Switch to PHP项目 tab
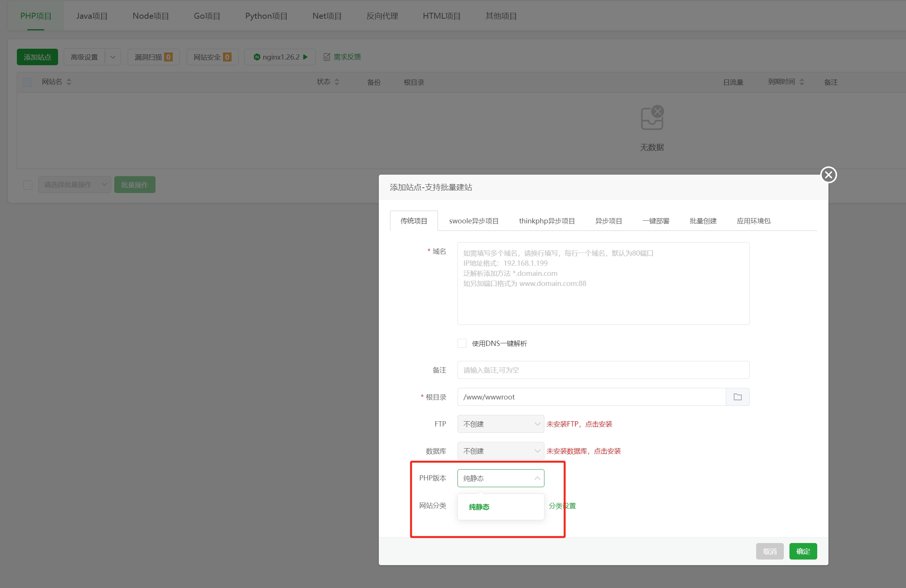 [36, 16]
